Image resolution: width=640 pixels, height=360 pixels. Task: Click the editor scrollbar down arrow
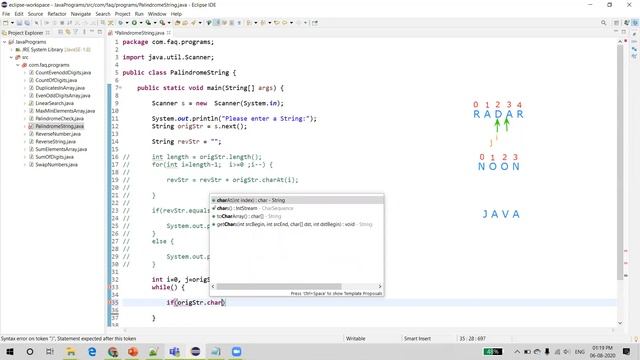tap(620, 323)
